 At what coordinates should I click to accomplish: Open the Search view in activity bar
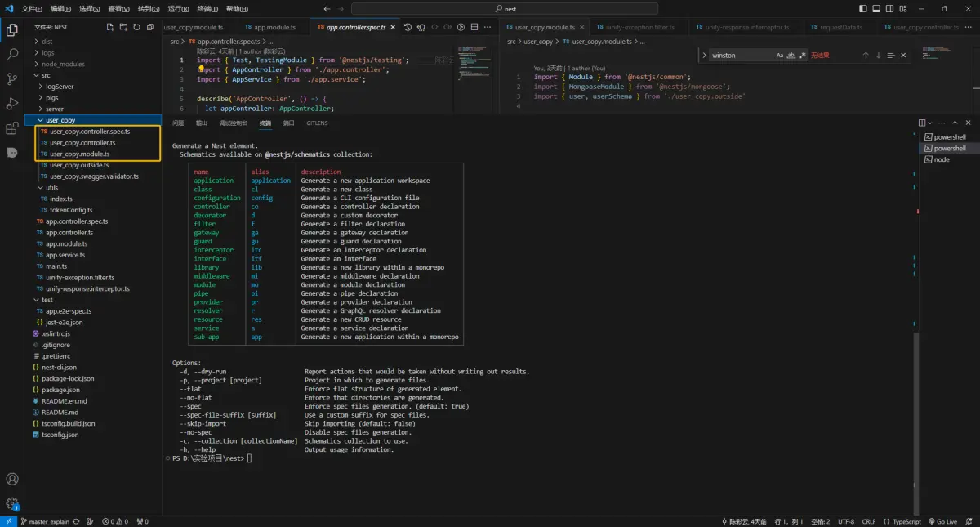12,55
